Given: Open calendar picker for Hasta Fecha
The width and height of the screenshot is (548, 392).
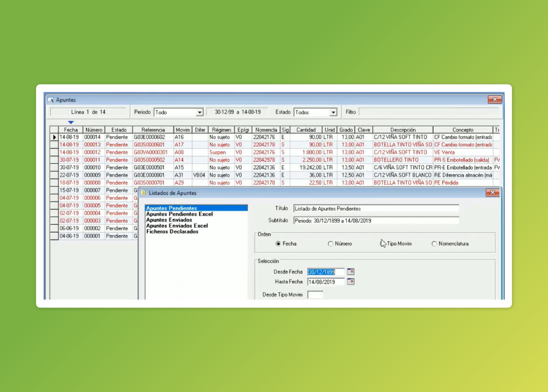Looking at the screenshot, I should point(351,281).
